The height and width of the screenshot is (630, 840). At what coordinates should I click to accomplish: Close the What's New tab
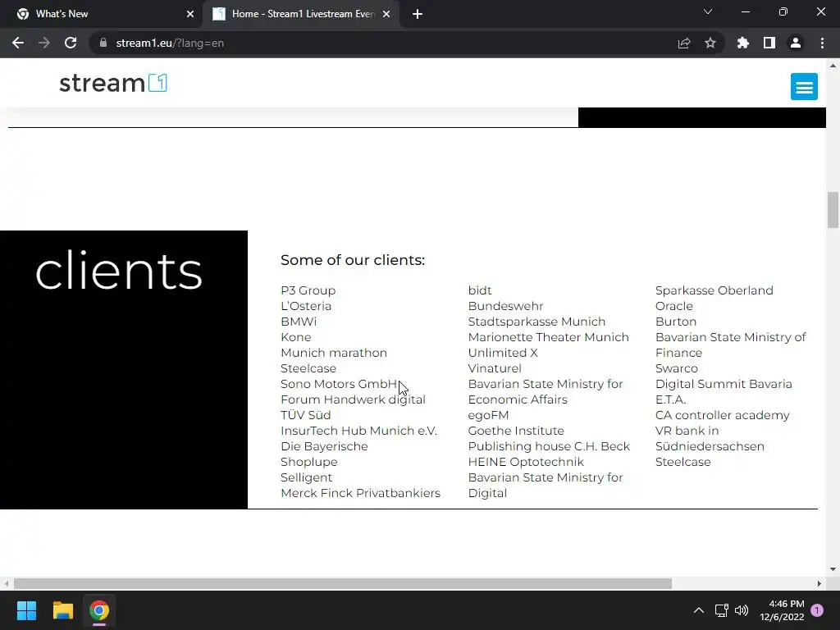(189, 14)
